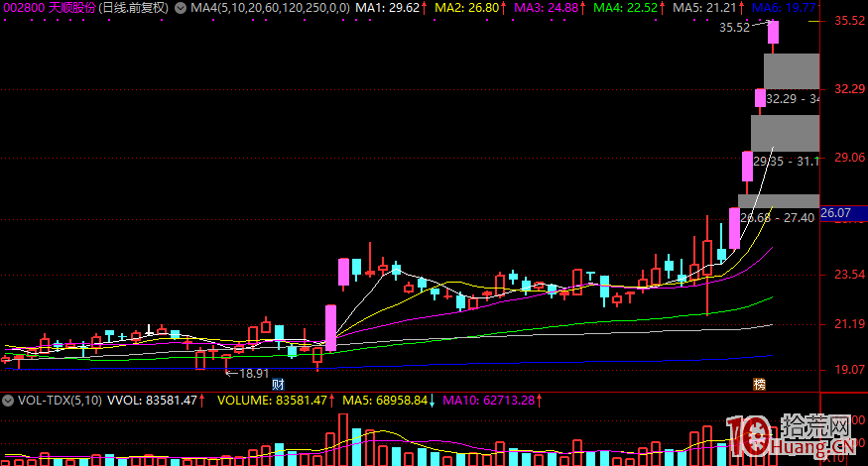Viewport: 868px width, 466px height.
Task: Click the 榜 ranking marker icon
Action: (760, 384)
